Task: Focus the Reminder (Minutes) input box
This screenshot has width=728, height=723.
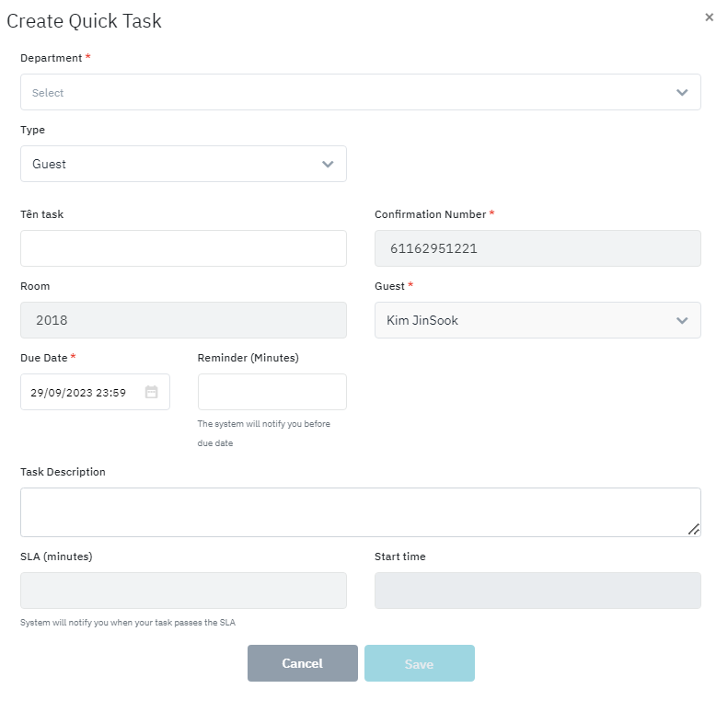Action: pyautogui.click(x=272, y=392)
